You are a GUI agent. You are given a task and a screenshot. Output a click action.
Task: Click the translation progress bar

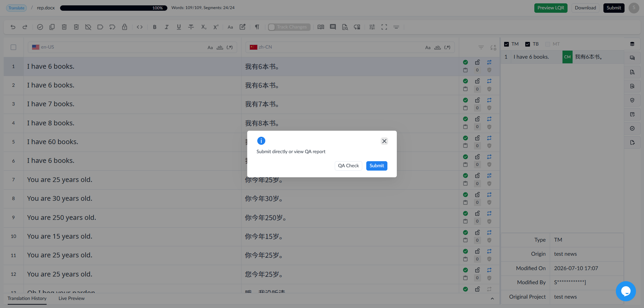[114, 8]
